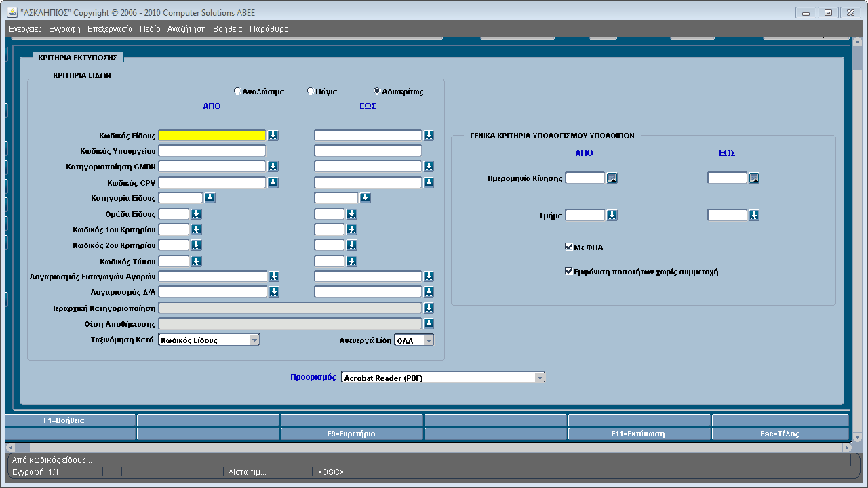The height and width of the screenshot is (488, 868).
Task: Open lookup list for Κωδικός Είδους ΑΠΟ
Action: pyautogui.click(x=273, y=136)
